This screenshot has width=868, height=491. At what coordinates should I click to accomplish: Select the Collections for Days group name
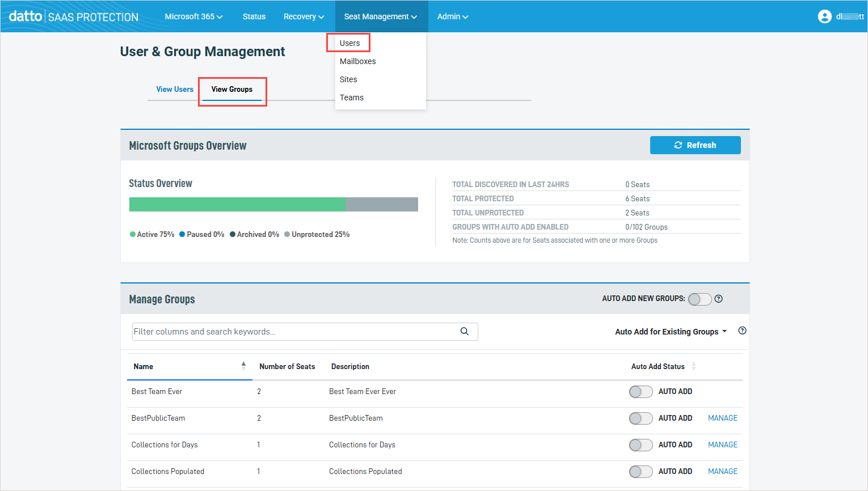pos(165,445)
